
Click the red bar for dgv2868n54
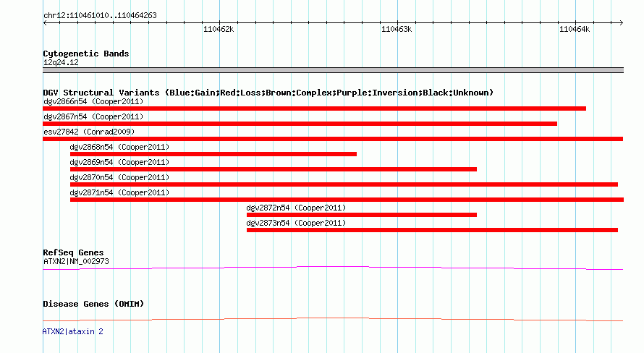click(213, 154)
